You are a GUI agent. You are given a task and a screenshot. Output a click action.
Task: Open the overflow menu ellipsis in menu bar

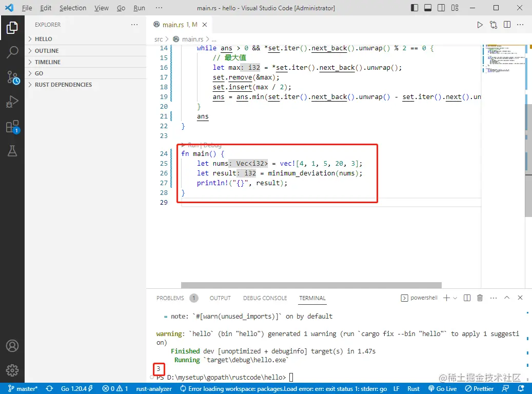159,8
